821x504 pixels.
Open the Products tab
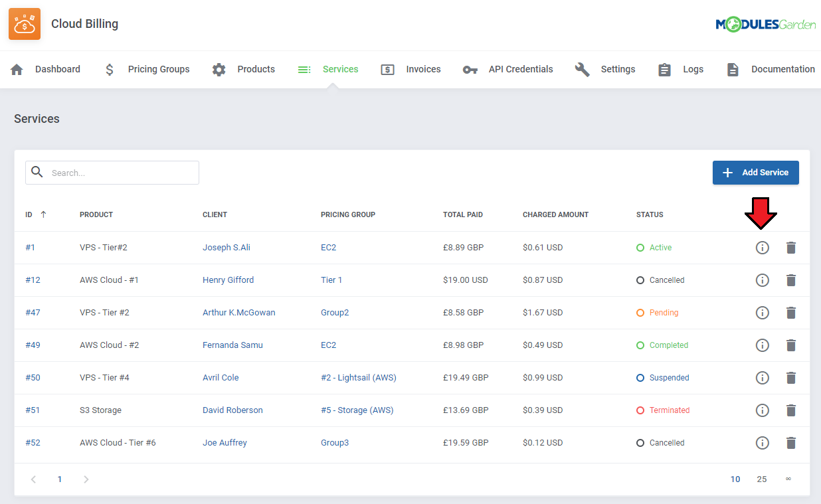click(243, 69)
